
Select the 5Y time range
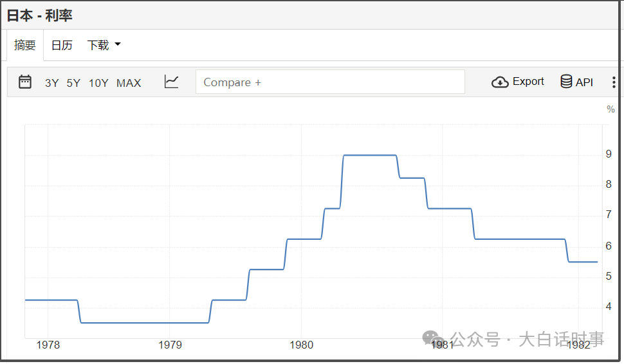pyautogui.click(x=73, y=82)
